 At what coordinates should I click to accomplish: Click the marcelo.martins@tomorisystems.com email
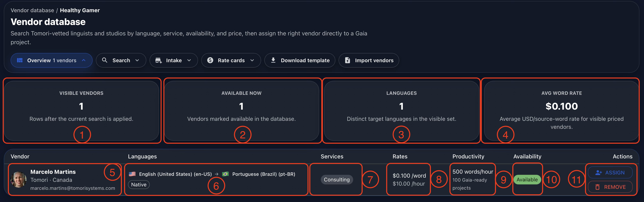click(73, 188)
